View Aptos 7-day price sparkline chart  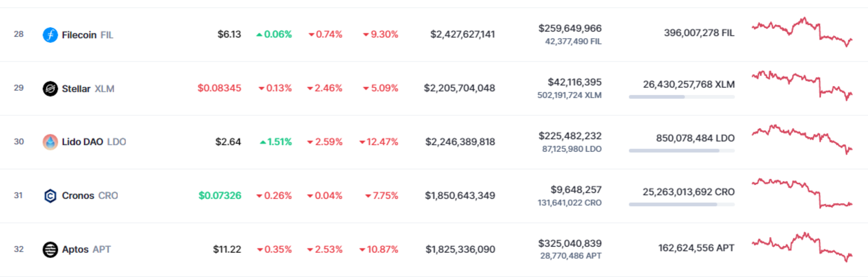(802, 247)
